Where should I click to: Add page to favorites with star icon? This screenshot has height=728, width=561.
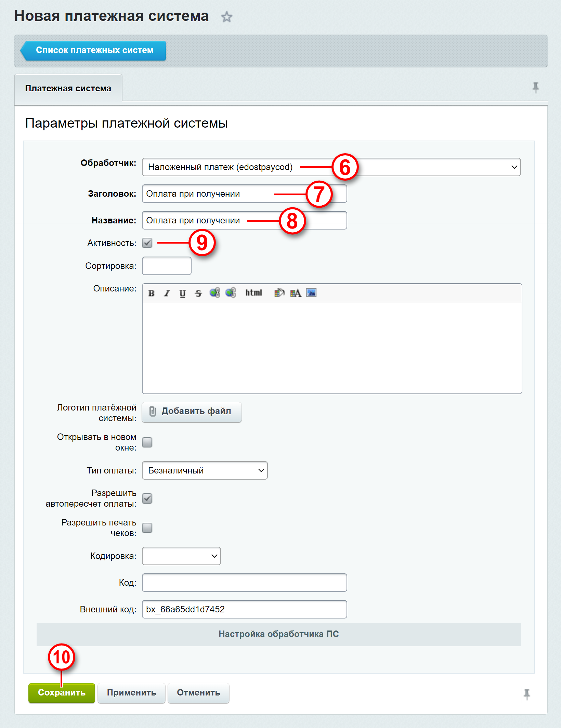click(226, 17)
